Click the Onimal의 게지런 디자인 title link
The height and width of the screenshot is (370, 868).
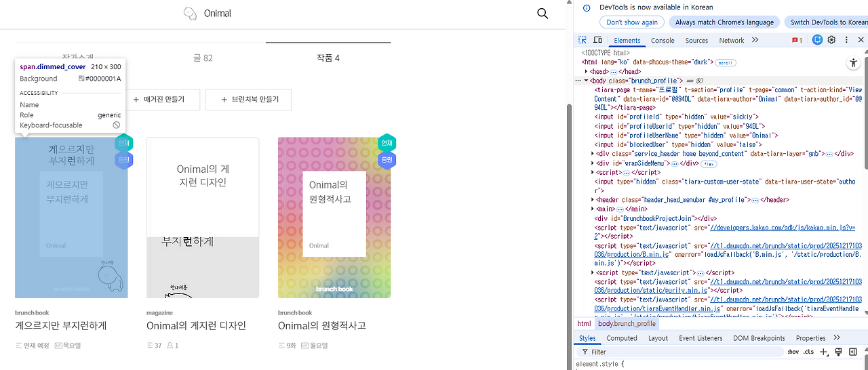pos(196,326)
